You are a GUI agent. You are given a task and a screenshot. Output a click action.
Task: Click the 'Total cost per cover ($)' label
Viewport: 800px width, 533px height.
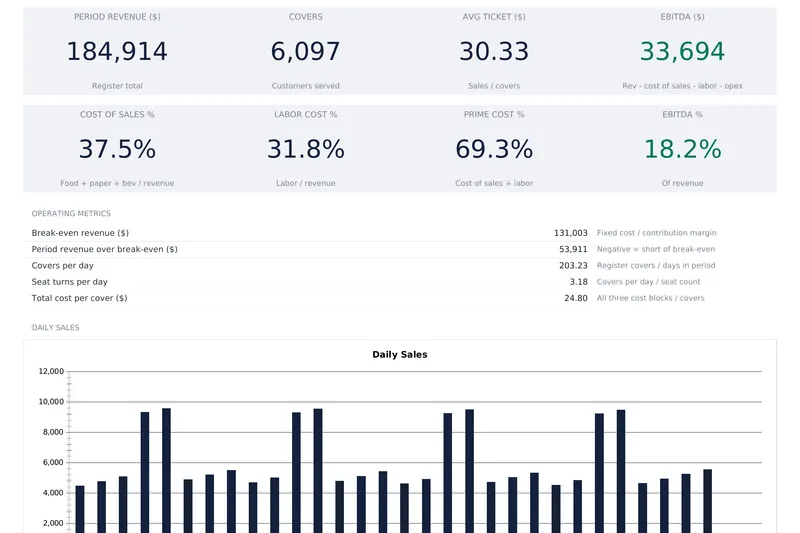click(x=79, y=298)
